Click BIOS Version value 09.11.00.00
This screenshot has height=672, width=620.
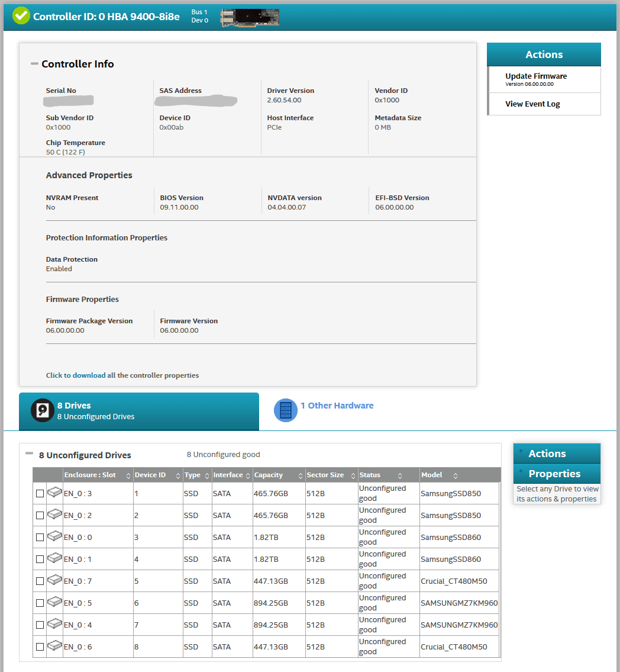(x=179, y=207)
